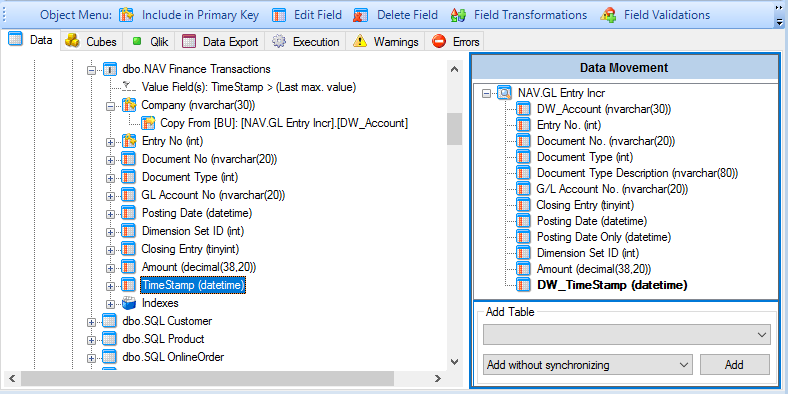Open the Errors tab
Image resolution: width=788 pixels, height=394 pixels.
pyautogui.click(x=455, y=42)
